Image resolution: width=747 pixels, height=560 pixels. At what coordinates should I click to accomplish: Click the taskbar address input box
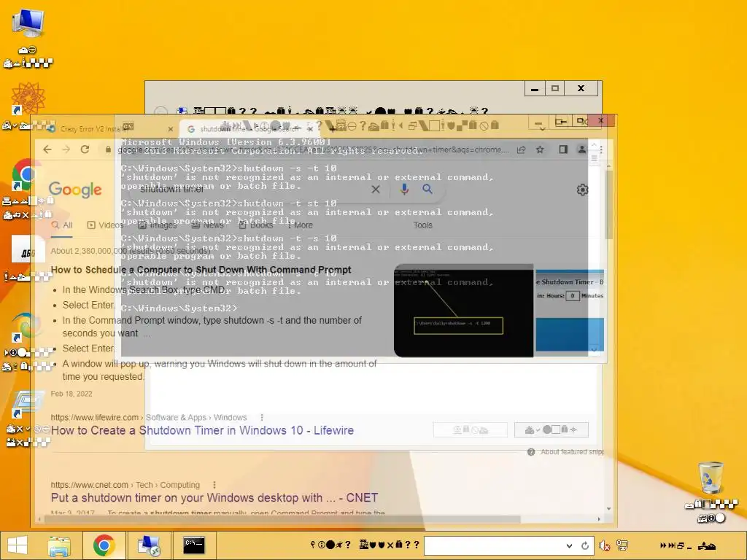[495, 545]
